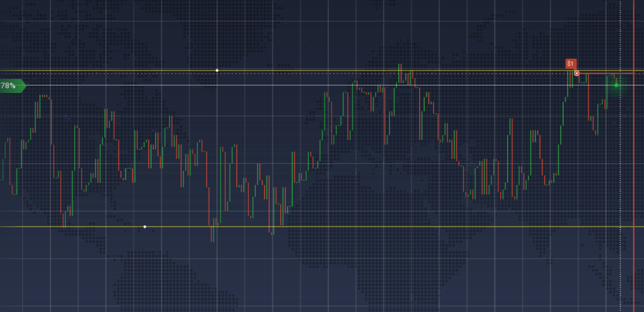Click the white dotted vertical purchase deadline line
644x312 pixels.
tap(620, 177)
